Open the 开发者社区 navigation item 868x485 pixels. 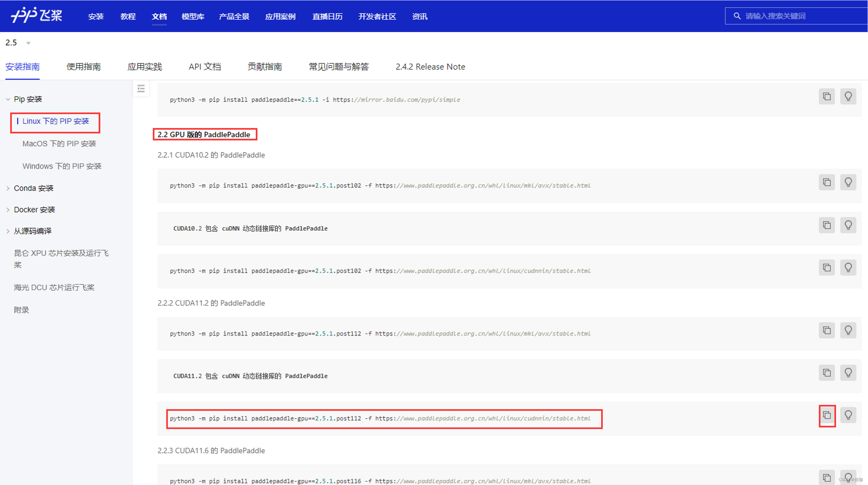coord(377,16)
